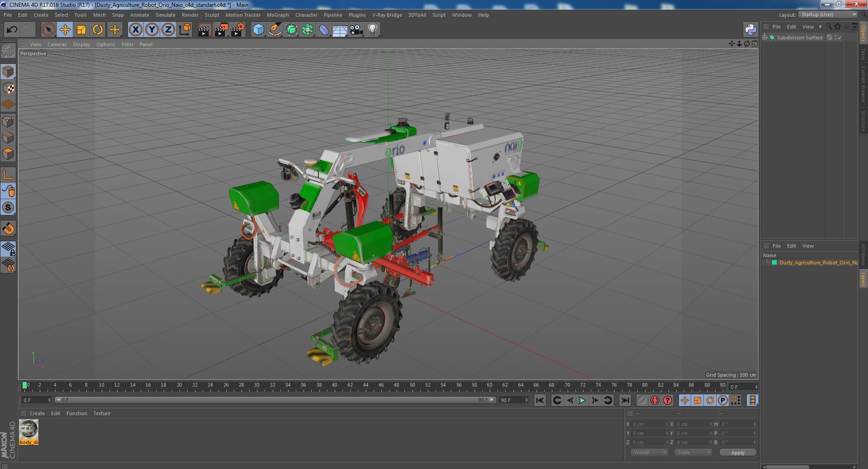Expand the Subdivision Surface object tree
The width and height of the screenshot is (868, 469).
point(765,38)
